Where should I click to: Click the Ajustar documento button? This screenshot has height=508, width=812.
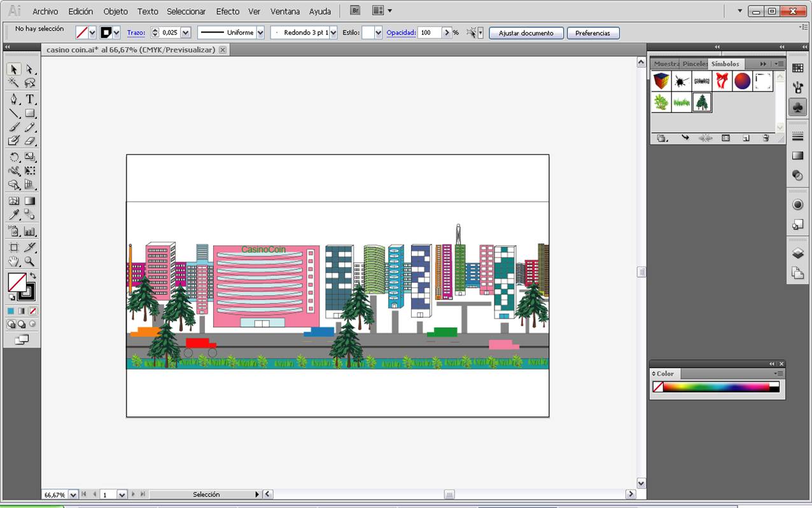526,33
